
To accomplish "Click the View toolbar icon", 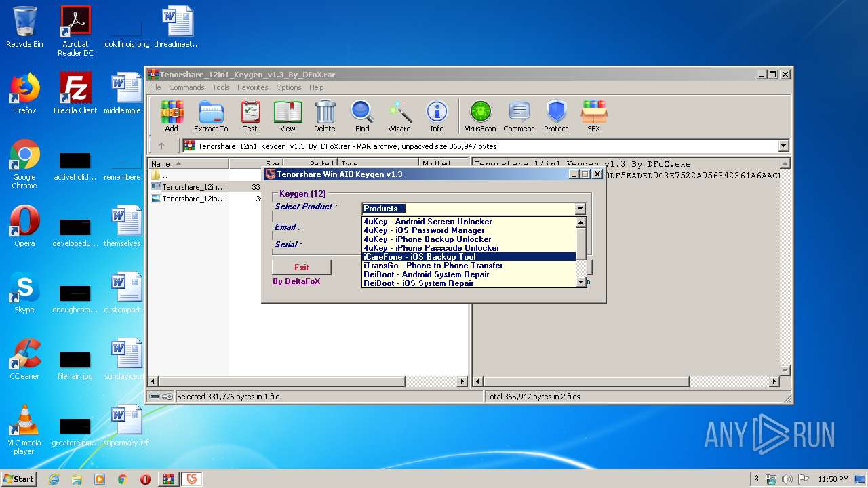I will point(288,117).
